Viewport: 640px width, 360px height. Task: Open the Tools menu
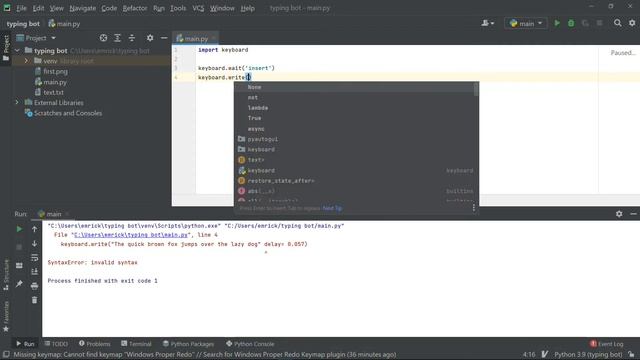(178, 8)
